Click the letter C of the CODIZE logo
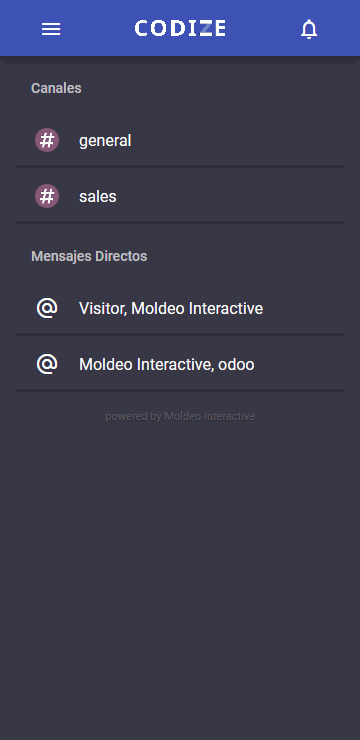Viewport: 360px width, 740px height. (142, 28)
